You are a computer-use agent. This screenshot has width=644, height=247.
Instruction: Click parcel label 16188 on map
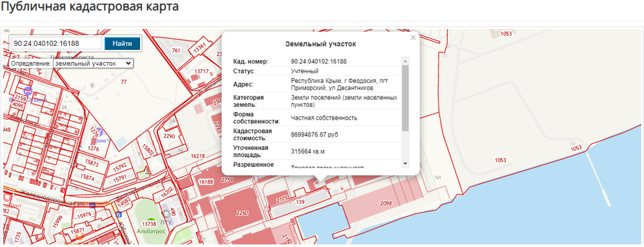tap(206, 181)
